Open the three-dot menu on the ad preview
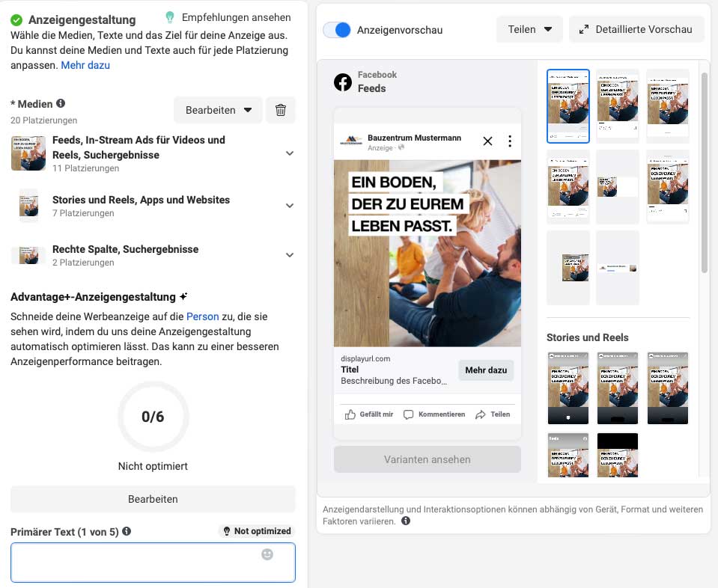The width and height of the screenshot is (718, 588). point(510,141)
